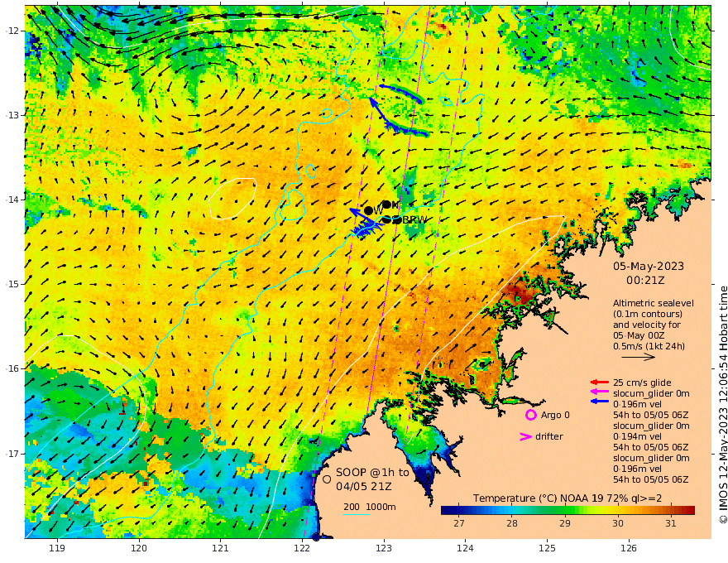Click latitude axis label -16
The height and width of the screenshot is (563, 728).
[x=12, y=368]
